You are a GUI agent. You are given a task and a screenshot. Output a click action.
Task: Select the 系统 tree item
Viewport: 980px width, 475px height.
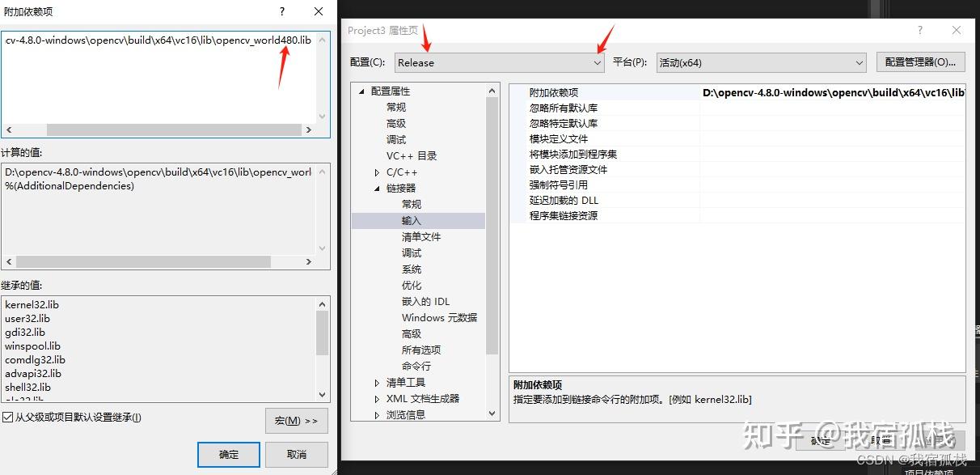412,269
